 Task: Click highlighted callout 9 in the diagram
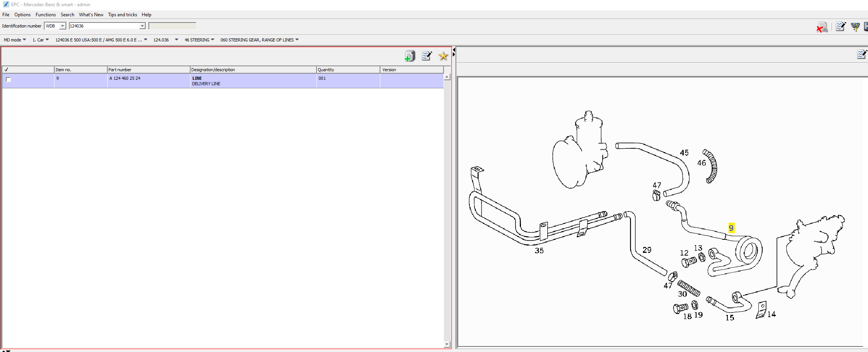[731, 228]
